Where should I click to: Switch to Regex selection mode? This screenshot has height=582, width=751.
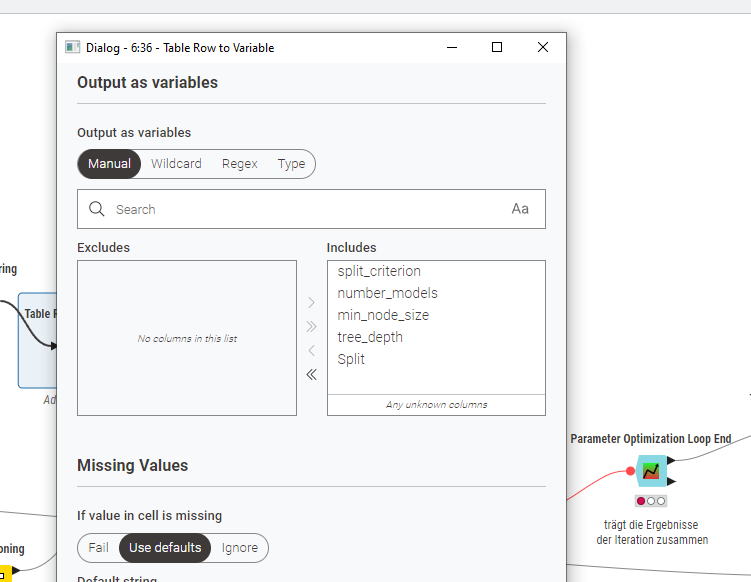click(x=240, y=164)
